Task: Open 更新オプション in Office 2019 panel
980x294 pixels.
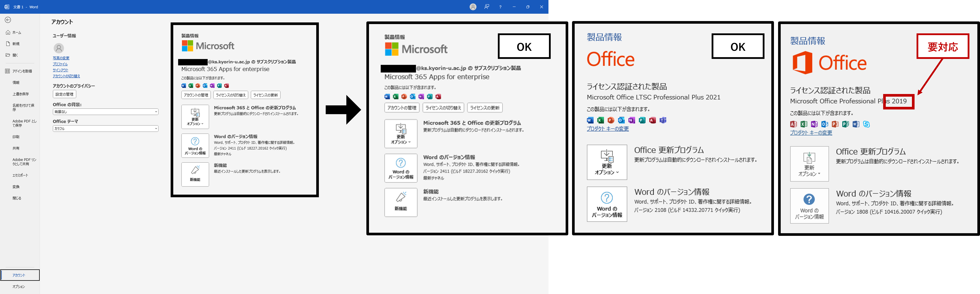Action: click(809, 164)
